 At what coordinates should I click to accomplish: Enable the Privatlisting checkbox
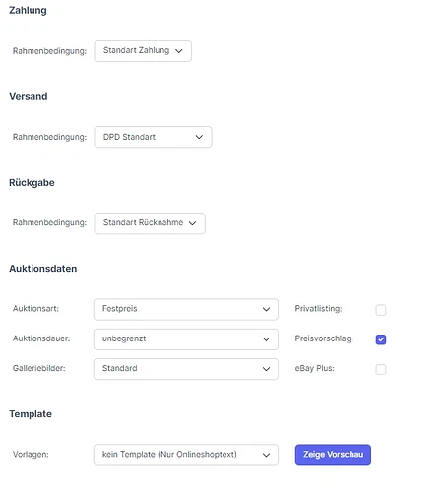coord(381,310)
